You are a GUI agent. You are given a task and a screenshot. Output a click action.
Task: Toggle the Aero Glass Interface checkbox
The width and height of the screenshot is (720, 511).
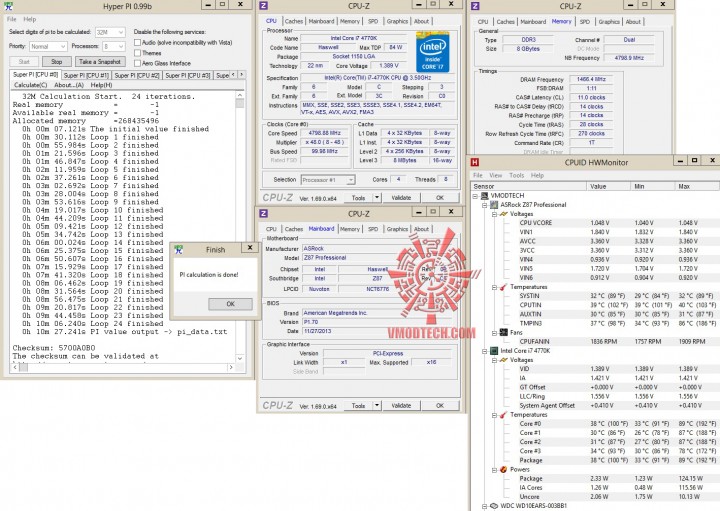[137, 63]
